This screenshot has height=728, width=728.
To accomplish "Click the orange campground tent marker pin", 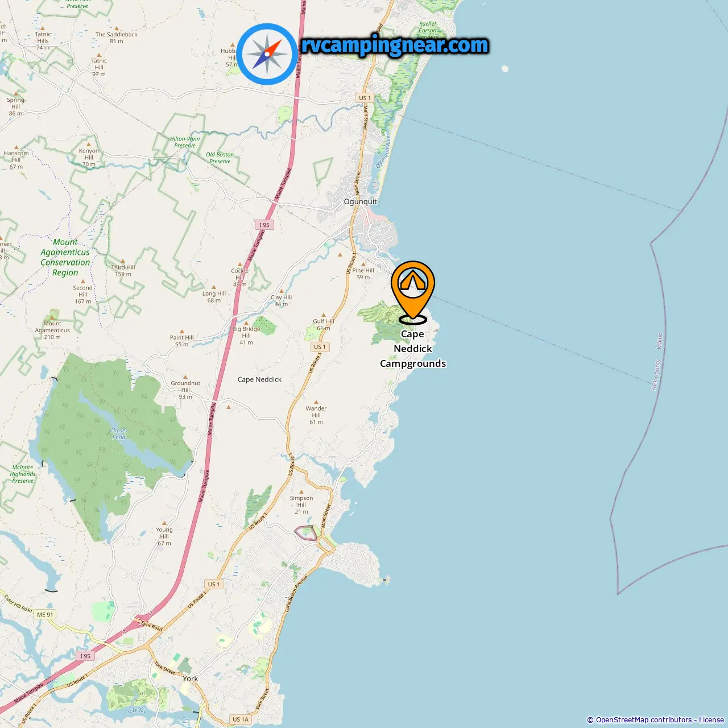I will pyautogui.click(x=413, y=292).
